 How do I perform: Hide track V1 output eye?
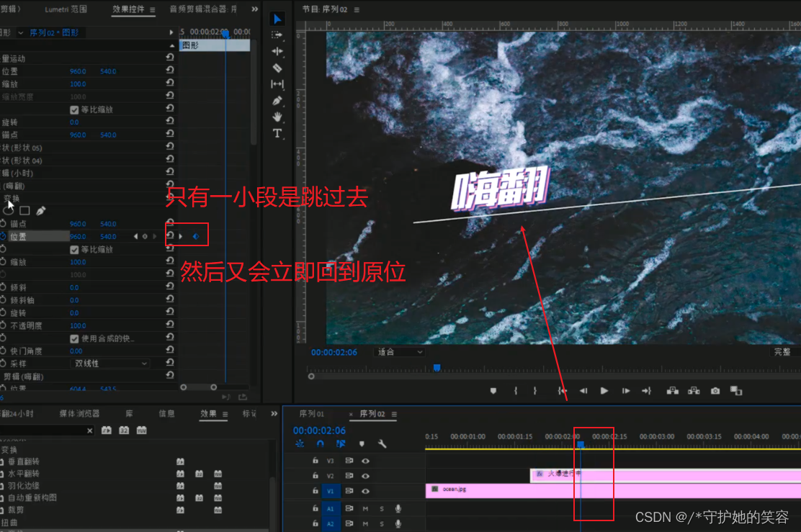pos(366,491)
